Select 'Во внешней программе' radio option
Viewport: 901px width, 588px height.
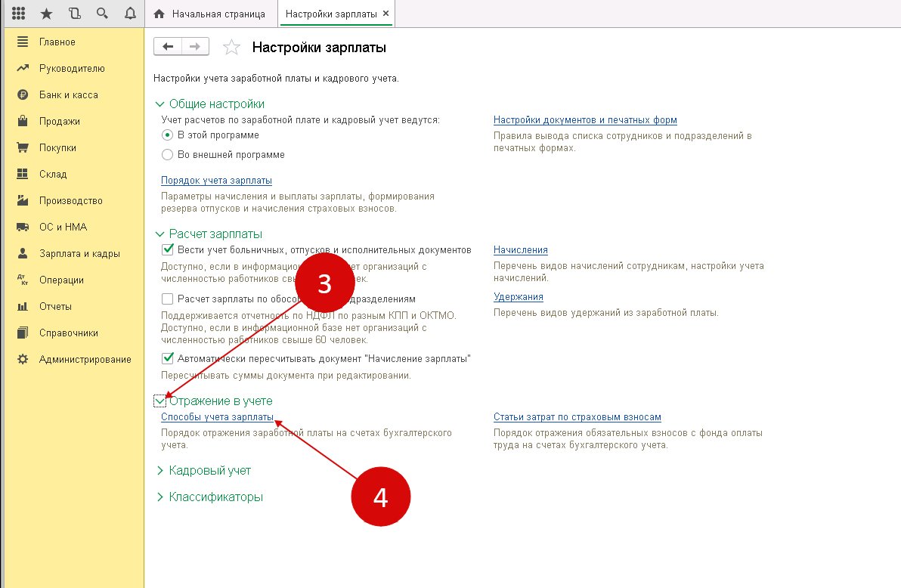point(168,155)
